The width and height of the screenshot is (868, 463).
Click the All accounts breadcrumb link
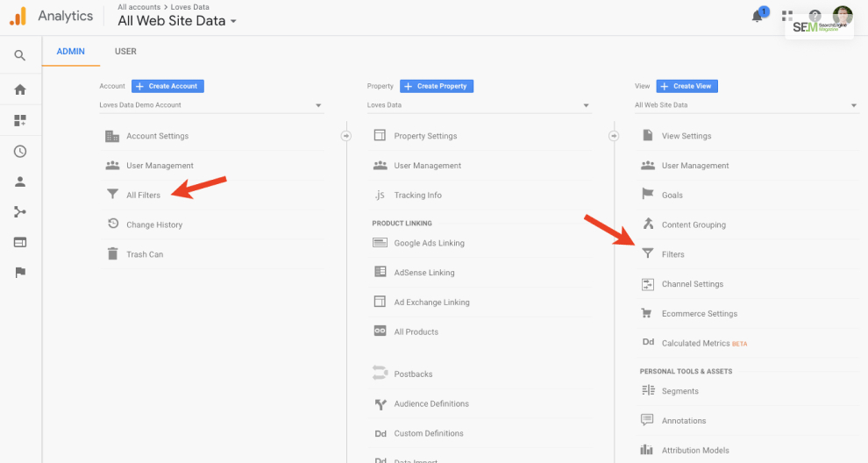(x=139, y=7)
